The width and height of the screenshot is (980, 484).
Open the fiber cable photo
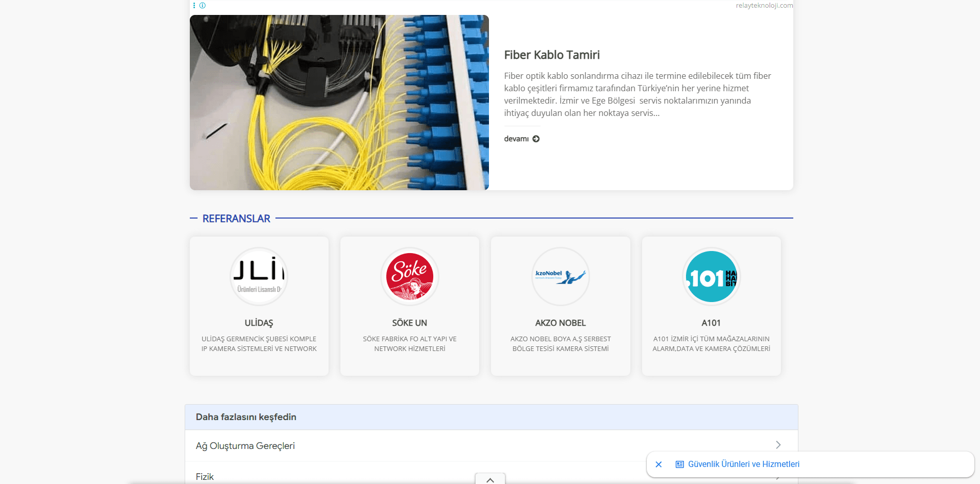pos(339,103)
